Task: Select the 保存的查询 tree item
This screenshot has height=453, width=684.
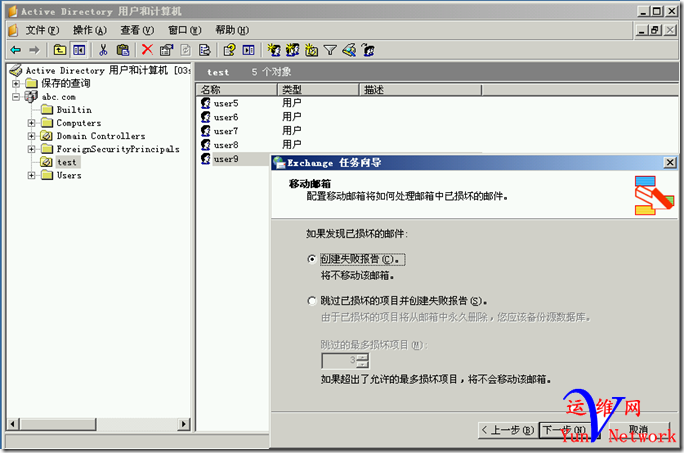Action: 65,83
